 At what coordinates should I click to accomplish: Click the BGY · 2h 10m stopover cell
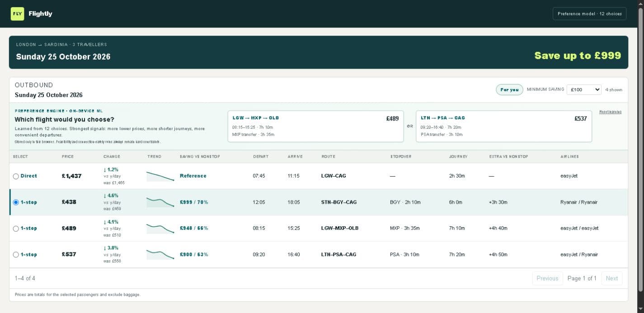[x=405, y=202]
